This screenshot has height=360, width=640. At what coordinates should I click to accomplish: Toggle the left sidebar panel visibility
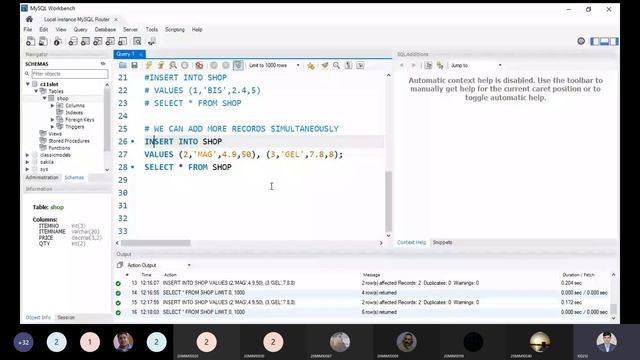[595, 41]
